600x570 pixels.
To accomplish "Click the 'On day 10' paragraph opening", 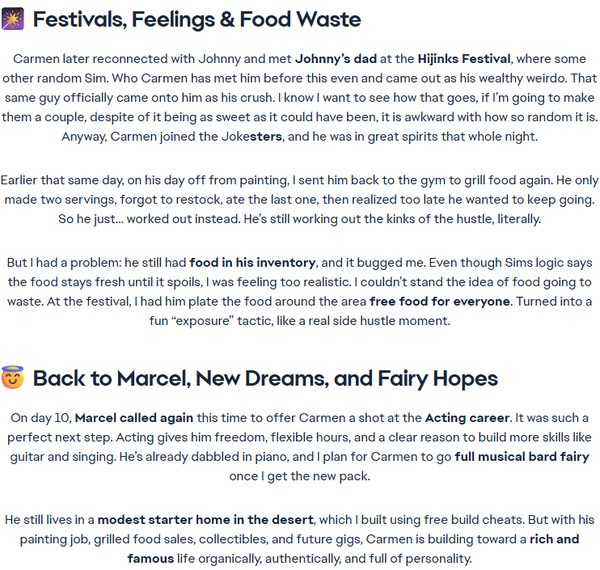I will [x=41, y=418].
